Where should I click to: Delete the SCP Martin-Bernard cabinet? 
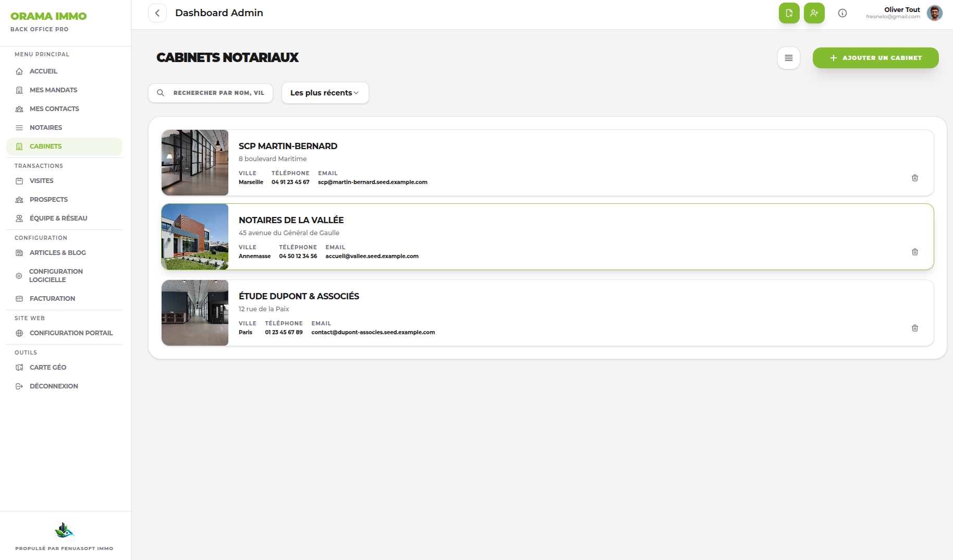tap(915, 178)
